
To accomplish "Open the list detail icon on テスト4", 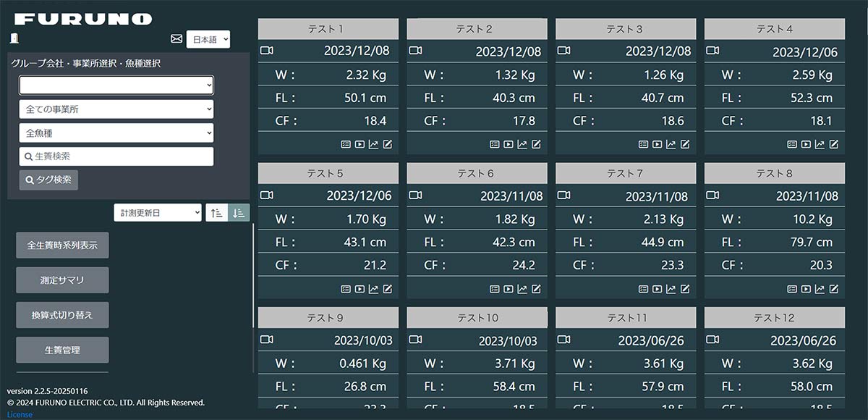I will pos(792,144).
